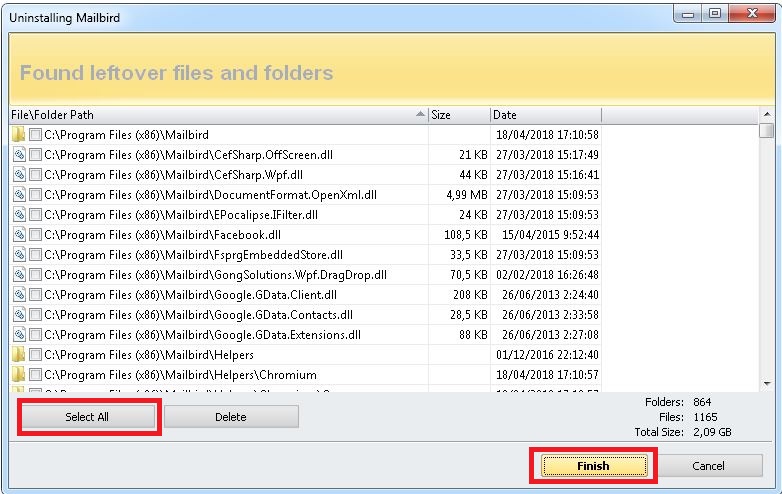Screen dimensions: 782x494
Task: Click folder icon of Helpers\Chromium row
Action: coord(18,374)
